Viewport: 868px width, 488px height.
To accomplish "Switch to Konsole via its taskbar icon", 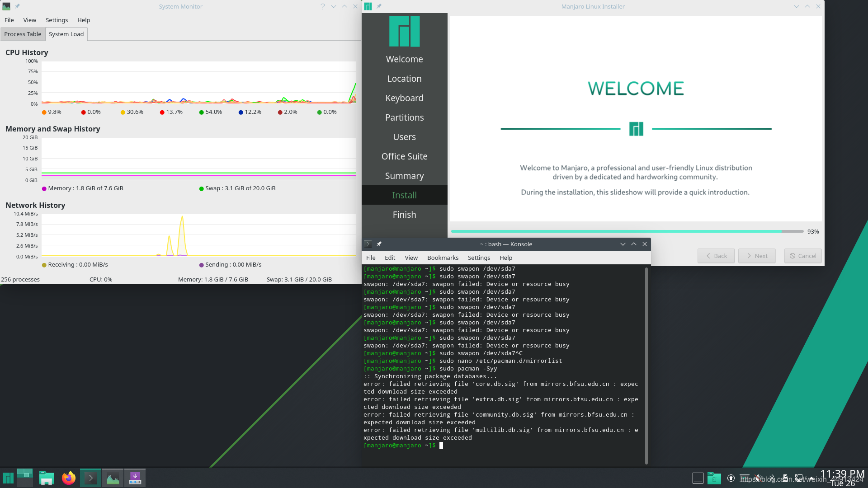I will (x=90, y=478).
